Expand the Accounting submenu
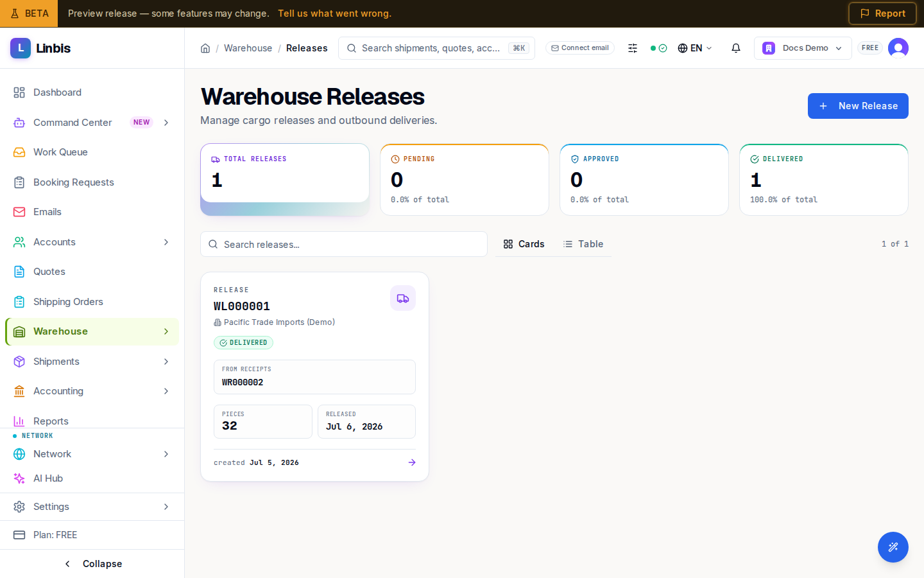The width and height of the screenshot is (924, 578). [166, 391]
